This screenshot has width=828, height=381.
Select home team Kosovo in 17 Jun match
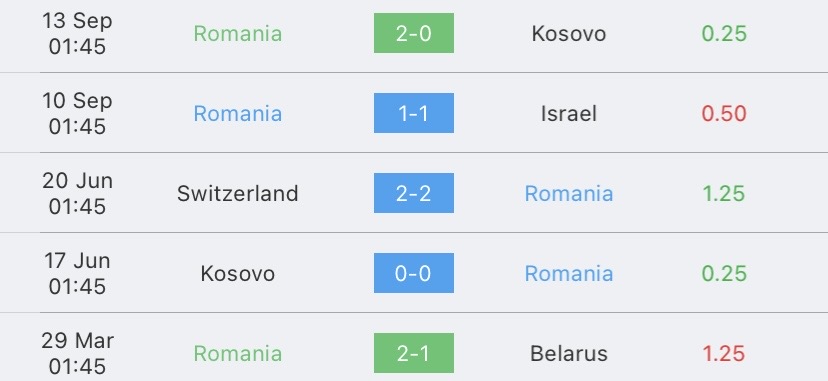coord(238,273)
